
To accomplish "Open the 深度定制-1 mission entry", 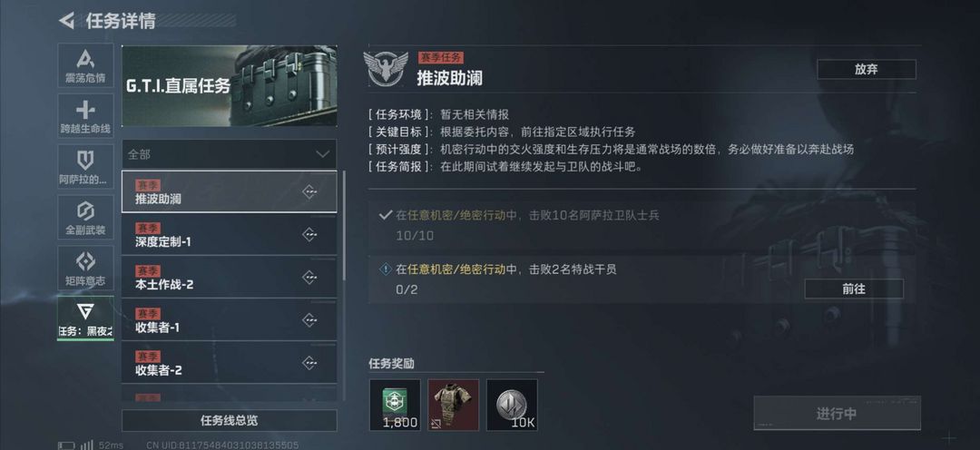I will (x=229, y=234).
